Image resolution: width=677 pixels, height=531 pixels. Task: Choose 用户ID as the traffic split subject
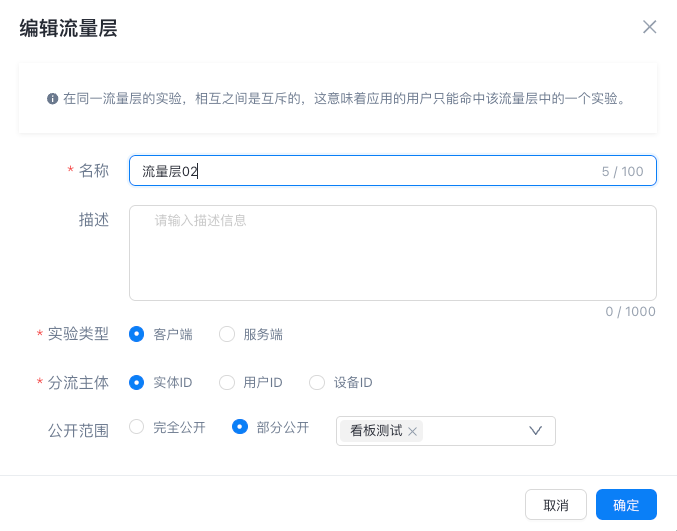click(x=227, y=382)
